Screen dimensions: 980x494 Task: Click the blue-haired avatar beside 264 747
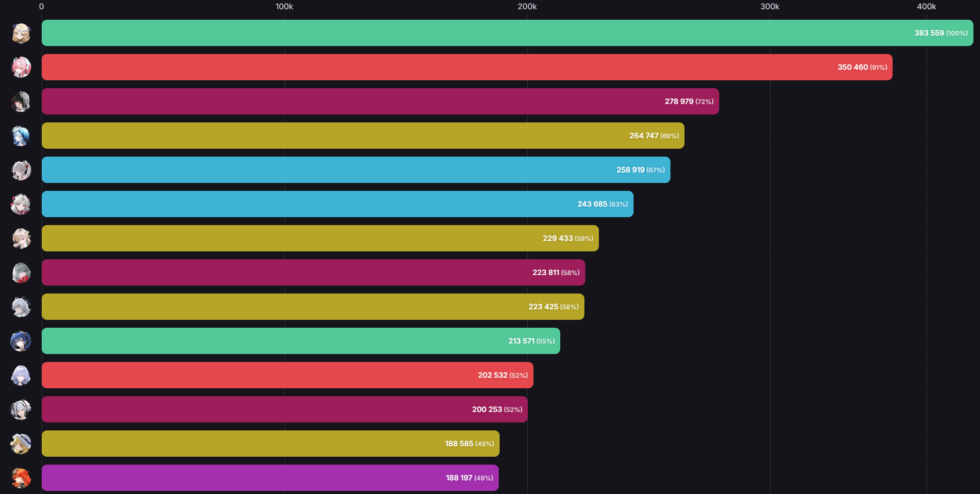click(x=21, y=136)
